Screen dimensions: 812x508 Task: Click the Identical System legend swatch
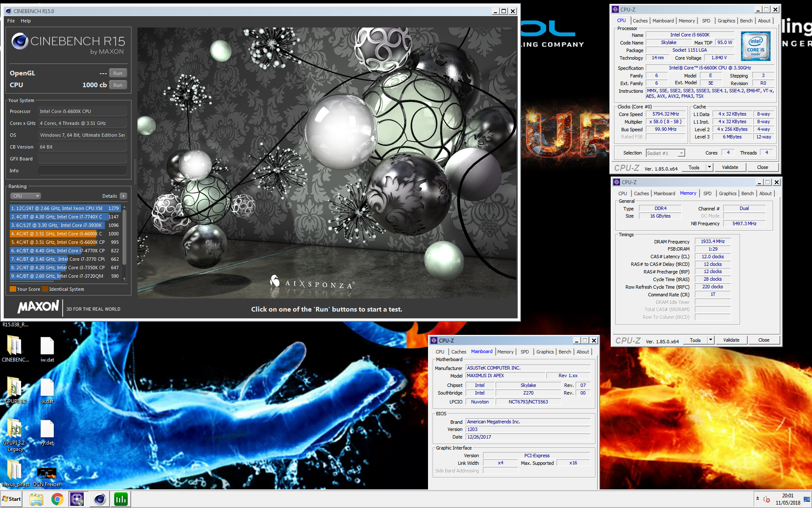[x=45, y=289]
